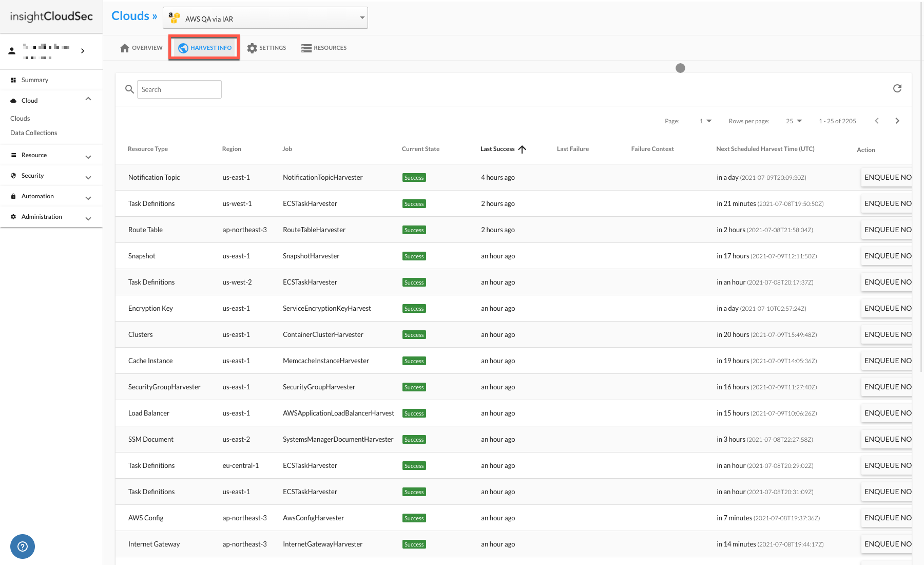Click the AwsConfigHarvester job cell
This screenshot has width=924, height=565.
313,518
